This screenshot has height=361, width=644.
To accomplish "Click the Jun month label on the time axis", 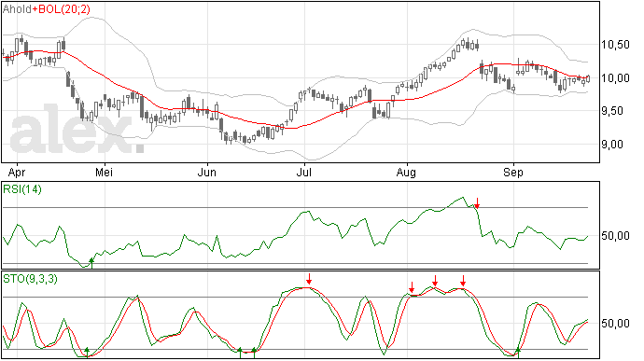I will (x=206, y=172).
